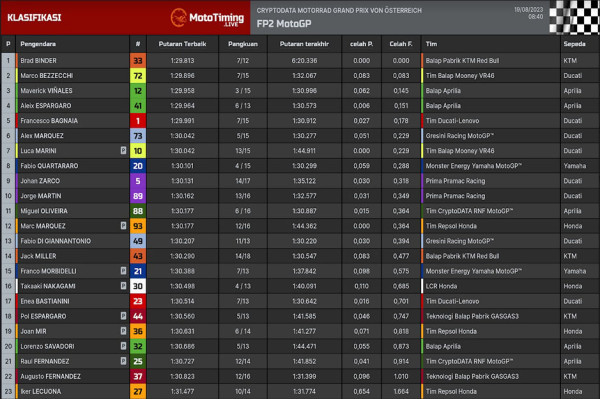Screen dimensions: 600x399
Task: Click the KLASIFIKASI title
Action: pyautogui.click(x=34, y=18)
